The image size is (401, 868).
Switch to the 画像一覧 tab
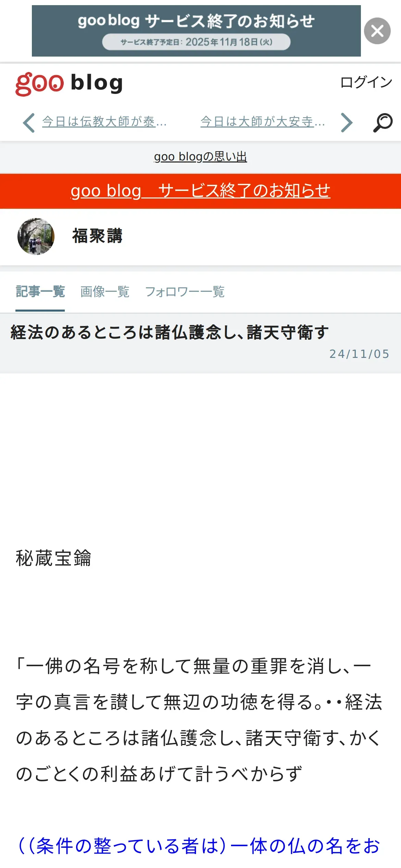tap(105, 292)
